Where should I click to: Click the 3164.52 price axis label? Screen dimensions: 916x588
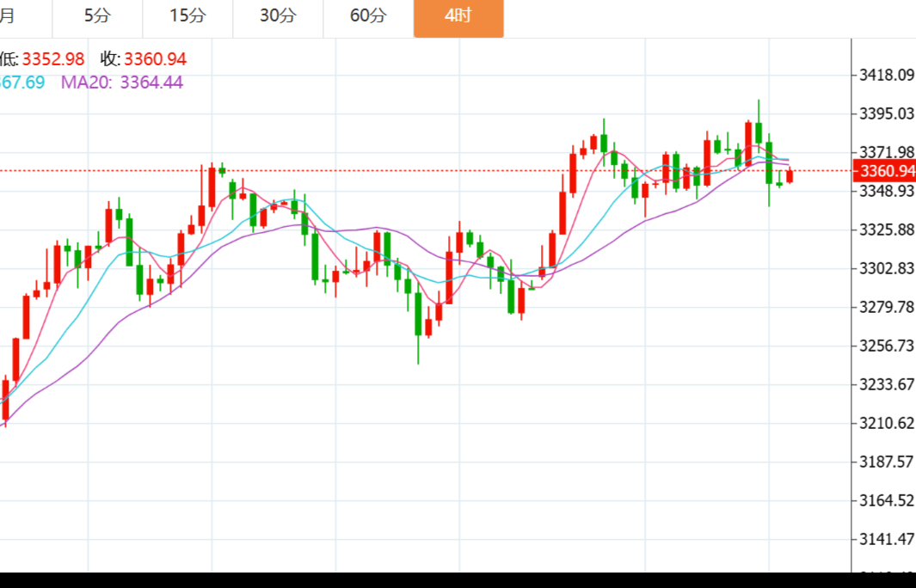coord(886,500)
